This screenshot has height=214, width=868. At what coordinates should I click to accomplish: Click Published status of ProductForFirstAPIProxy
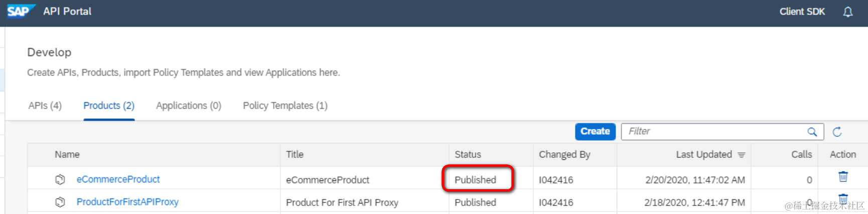[x=475, y=202]
